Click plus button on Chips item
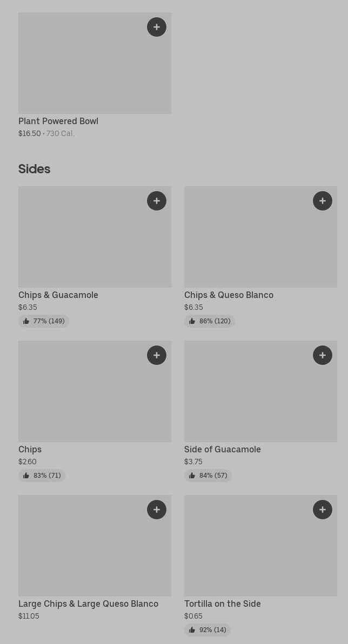 coord(157,355)
